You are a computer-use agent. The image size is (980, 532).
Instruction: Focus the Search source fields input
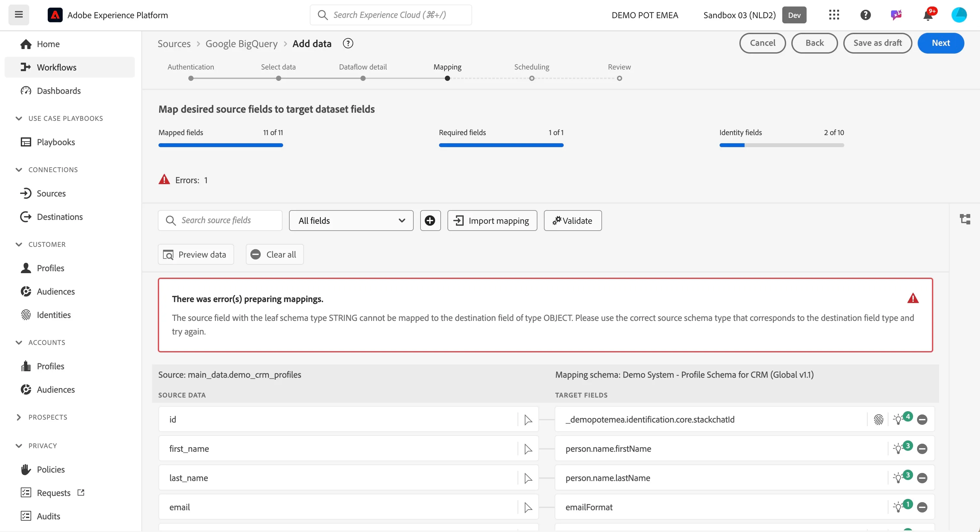[x=220, y=220]
